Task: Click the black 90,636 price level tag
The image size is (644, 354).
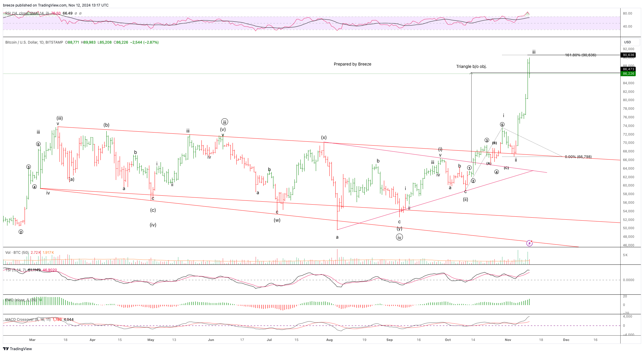Action: pos(628,55)
